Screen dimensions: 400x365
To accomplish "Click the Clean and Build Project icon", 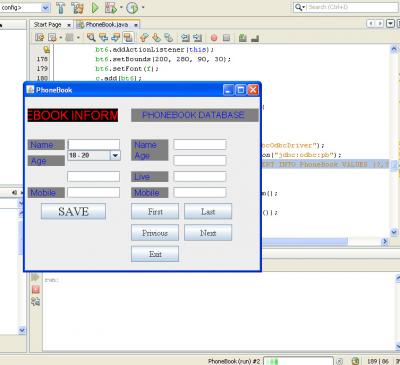I will [77, 8].
